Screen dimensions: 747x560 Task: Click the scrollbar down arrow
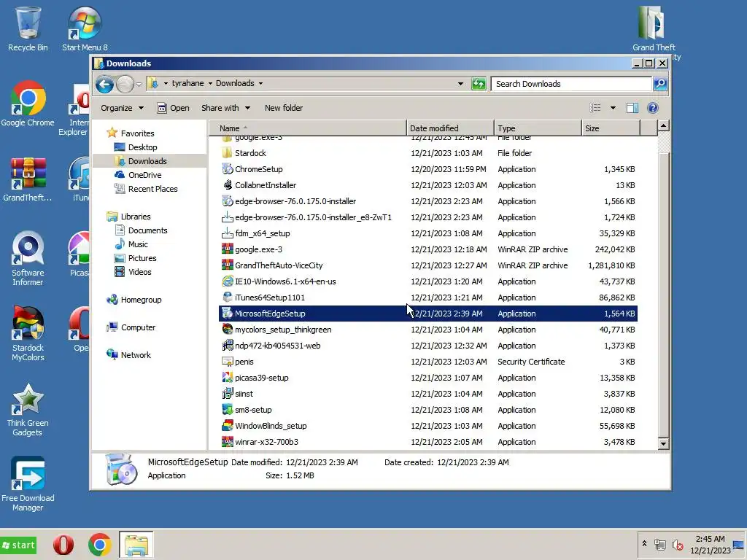(x=663, y=444)
